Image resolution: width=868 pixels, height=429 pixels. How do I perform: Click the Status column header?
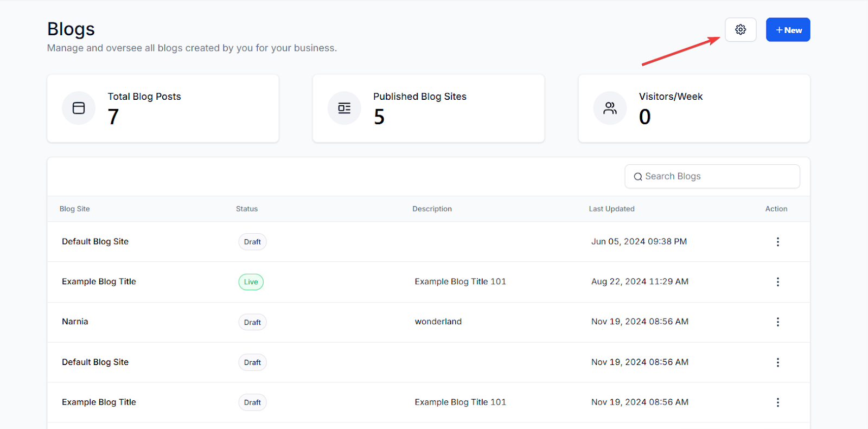pos(247,209)
